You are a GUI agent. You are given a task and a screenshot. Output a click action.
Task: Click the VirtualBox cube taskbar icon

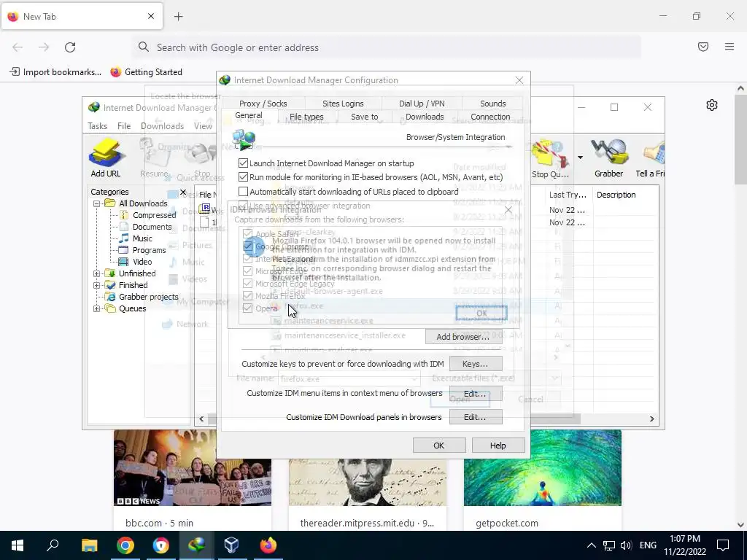[x=231, y=545]
